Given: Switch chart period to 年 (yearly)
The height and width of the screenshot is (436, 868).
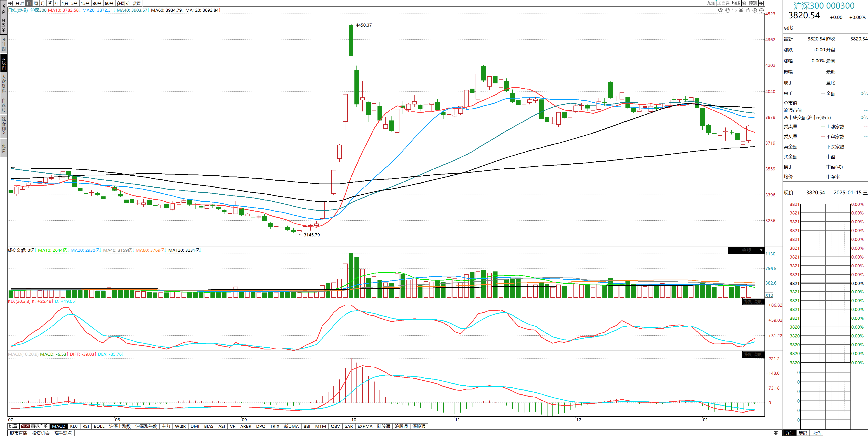Looking at the screenshot, I should point(57,3).
